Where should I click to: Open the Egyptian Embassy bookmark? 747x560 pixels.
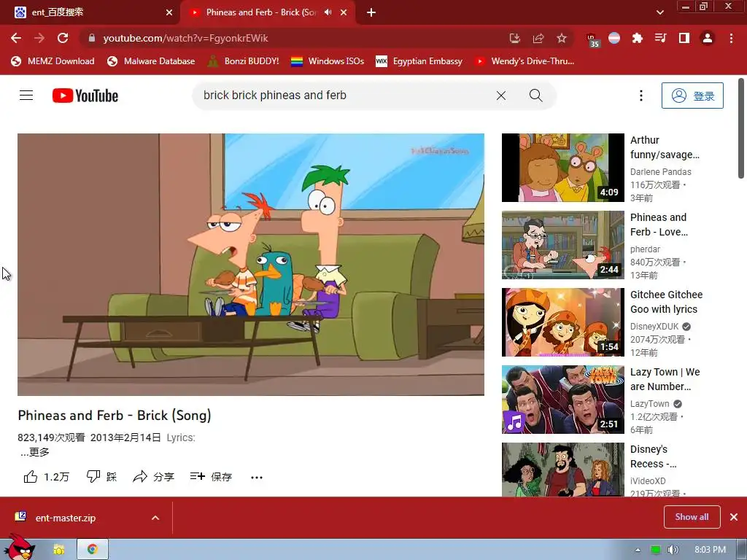(419, 61)
